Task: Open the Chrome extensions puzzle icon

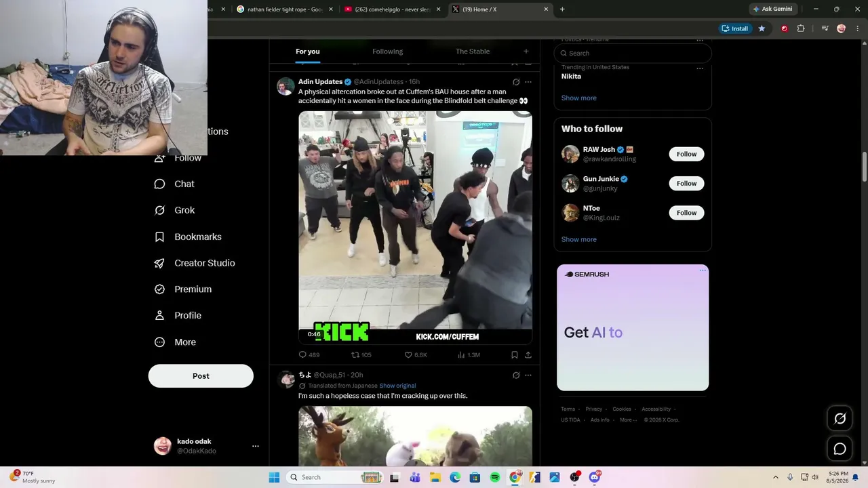Action: pos(801,28)
